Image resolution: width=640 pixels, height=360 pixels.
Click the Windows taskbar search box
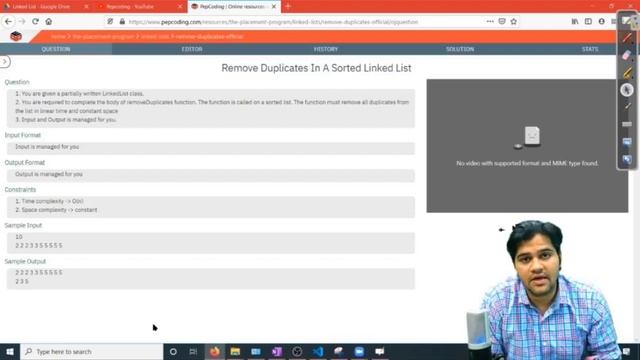[92, 351]
